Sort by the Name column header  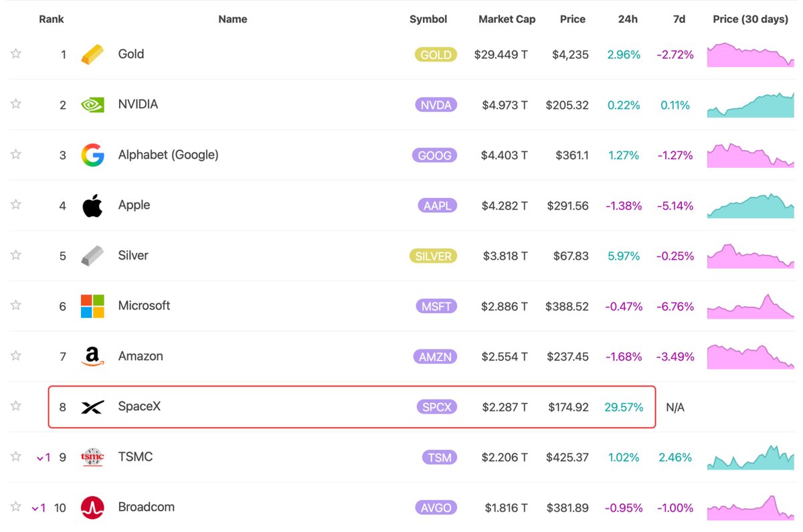tap(233, 19)
